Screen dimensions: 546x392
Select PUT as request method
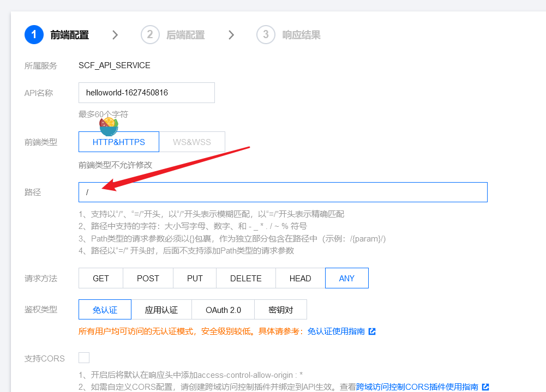click(195, 278)
